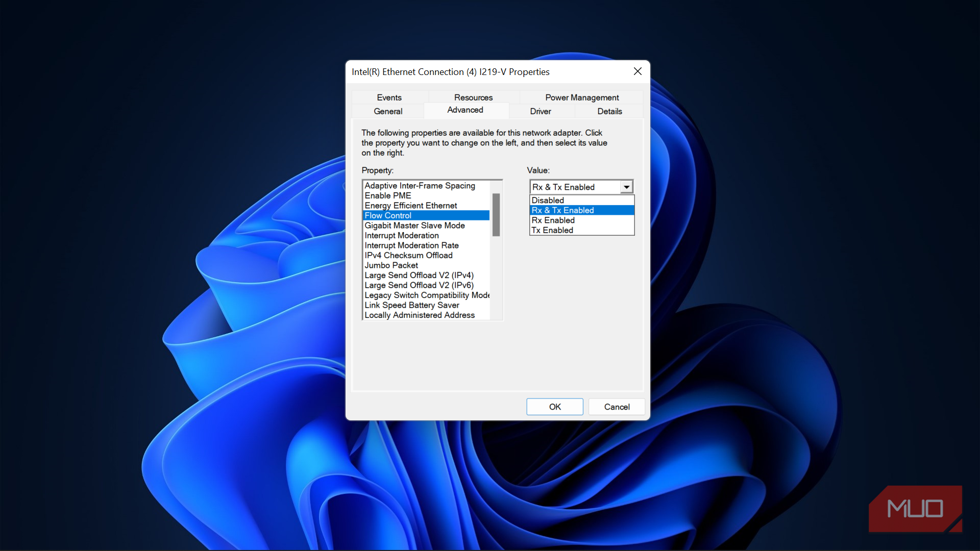Open the Resources tab
Image resolution: width=980 pixels, height=551 pixels.
point(473,97)
